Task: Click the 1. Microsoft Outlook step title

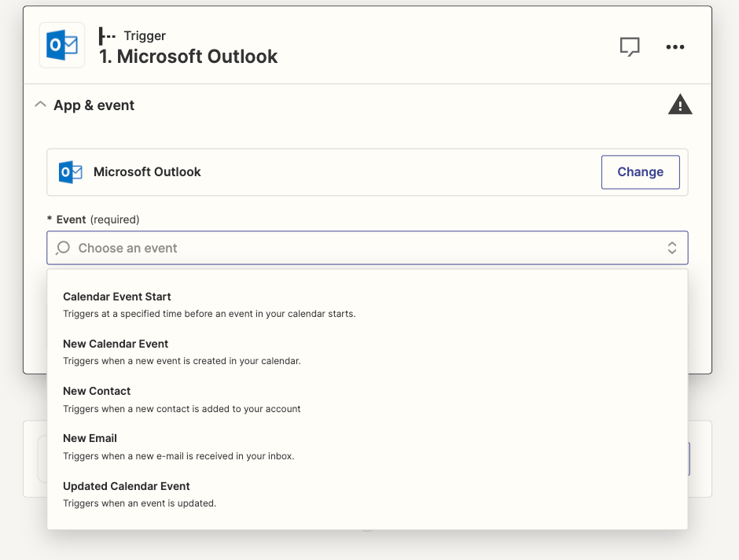Action: point(188,57)
